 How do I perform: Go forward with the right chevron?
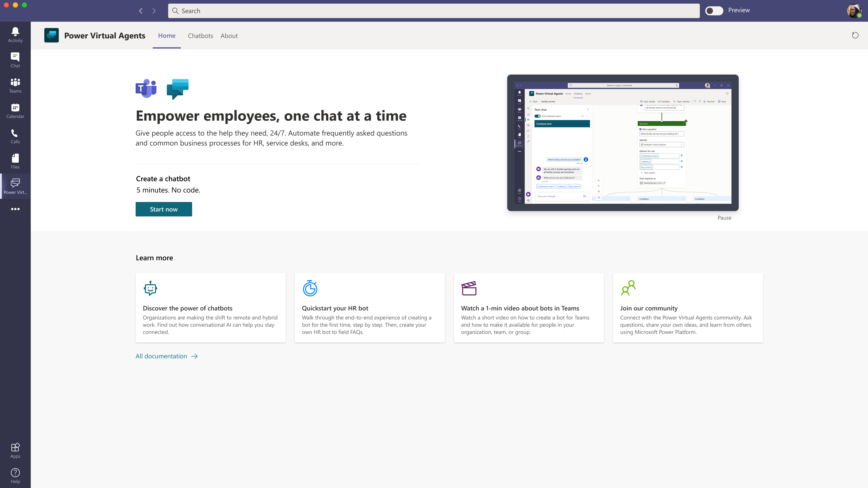click(154, 11)
